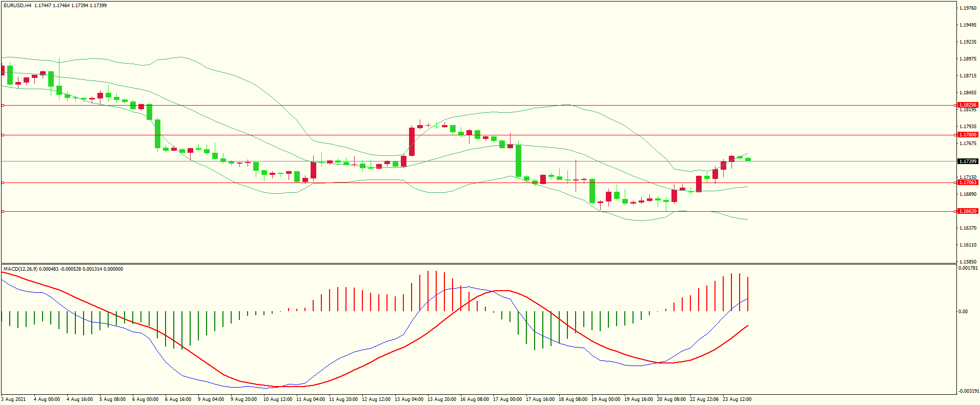
Task: Click the 1.17935 price scale label
Action: click(x=968, y=127)
